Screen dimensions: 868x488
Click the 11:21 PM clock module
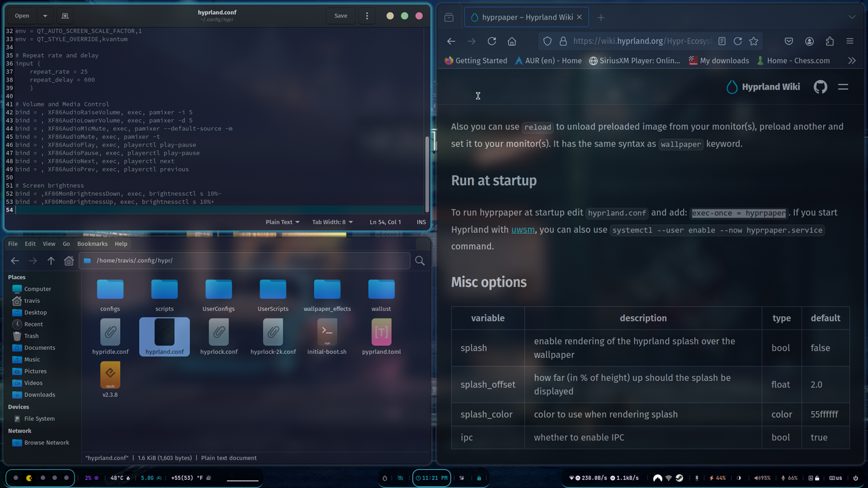coord(431,478)
